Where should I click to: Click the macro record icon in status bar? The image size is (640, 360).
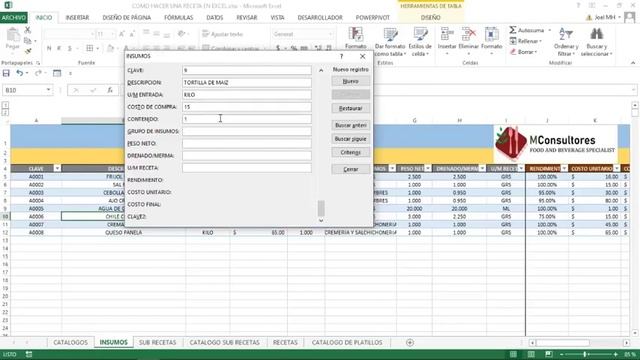[29, 354]
